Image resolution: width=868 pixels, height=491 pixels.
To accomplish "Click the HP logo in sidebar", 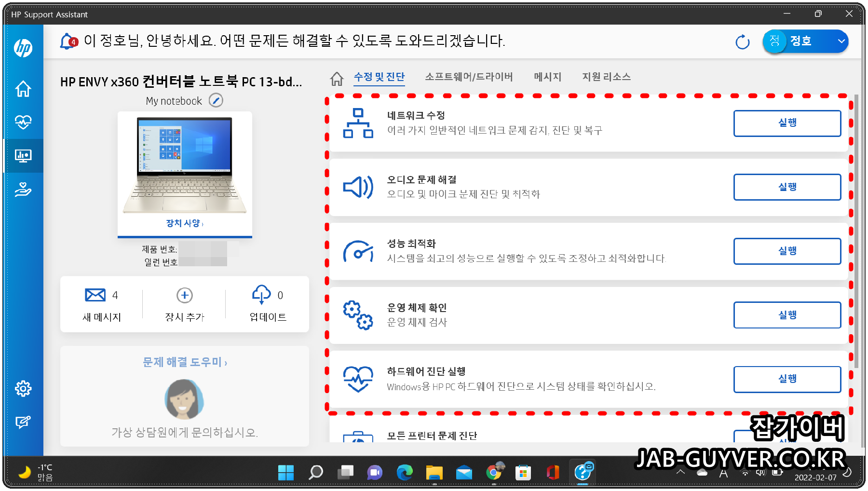I will pyautogui.click(x=23, y=48).
